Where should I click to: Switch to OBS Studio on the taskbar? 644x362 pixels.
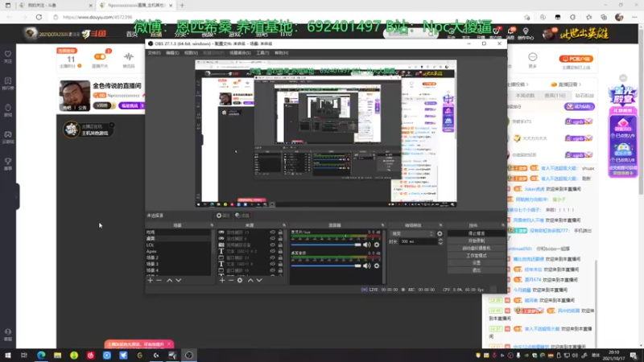coord(189,355)
